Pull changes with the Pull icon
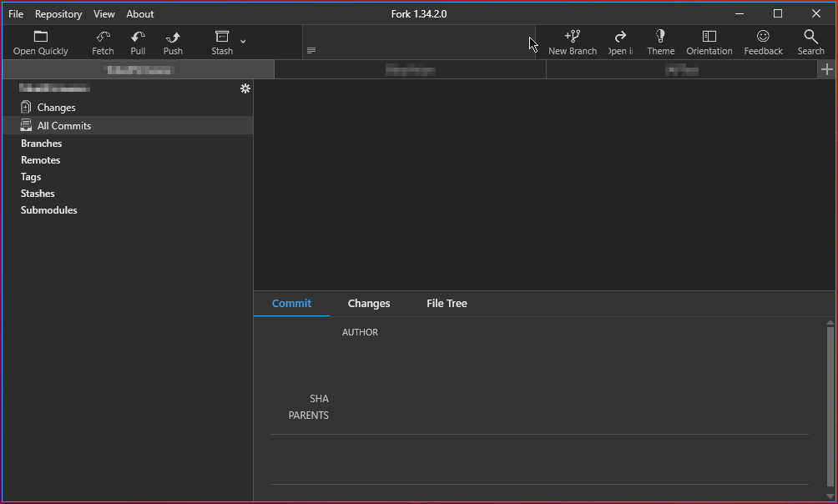 click(x=138, y=37)
